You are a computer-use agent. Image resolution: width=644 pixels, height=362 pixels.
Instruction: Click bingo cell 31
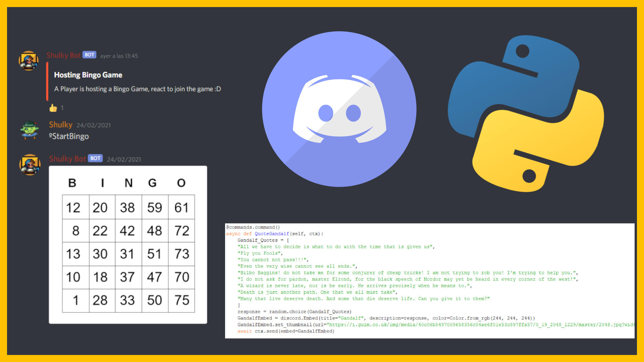[x=128, y=254]
